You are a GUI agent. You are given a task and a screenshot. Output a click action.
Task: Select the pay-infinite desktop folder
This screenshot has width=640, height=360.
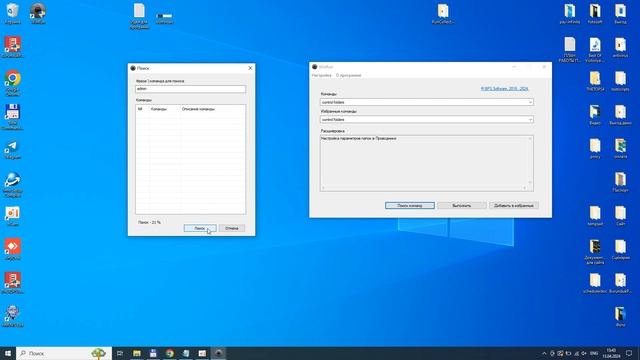pyautogui.click(x=570, y=14)
